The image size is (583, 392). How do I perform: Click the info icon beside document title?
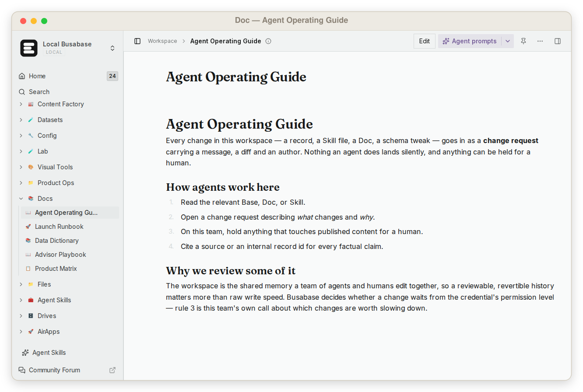268,41
